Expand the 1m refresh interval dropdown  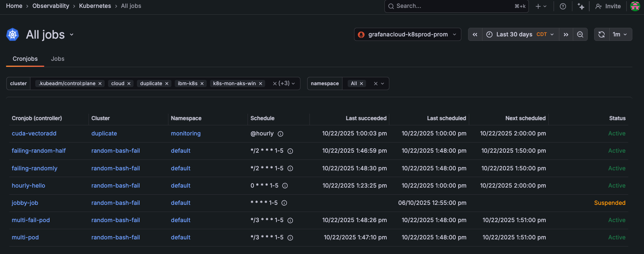tap(620, 35)
